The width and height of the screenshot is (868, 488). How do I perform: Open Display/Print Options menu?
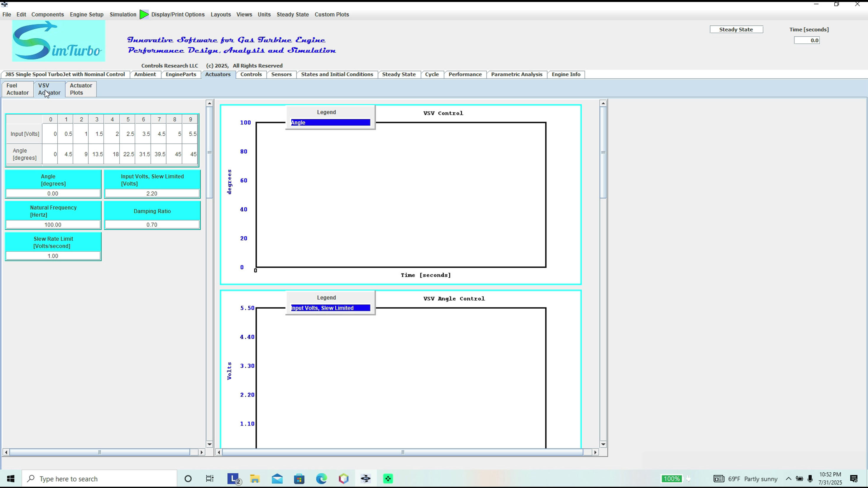(x=178, y=14)
